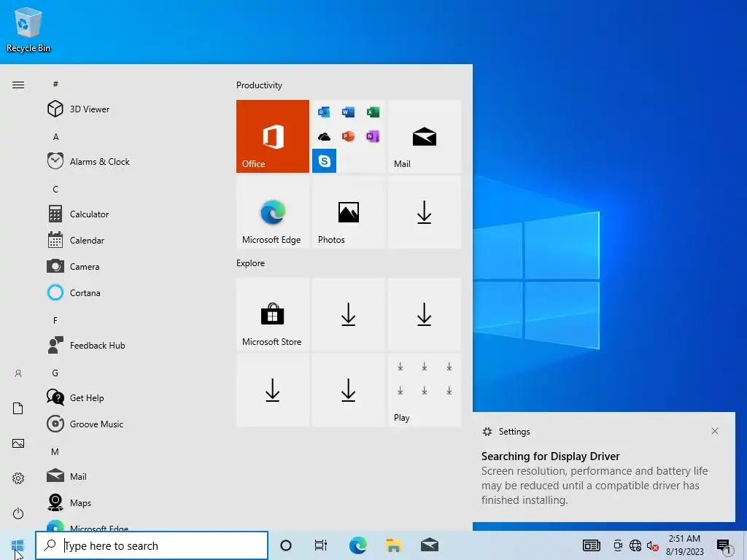Open OneDrive cloud icon in tile group
Screen dimensions: 747x560
coord(324,136)
